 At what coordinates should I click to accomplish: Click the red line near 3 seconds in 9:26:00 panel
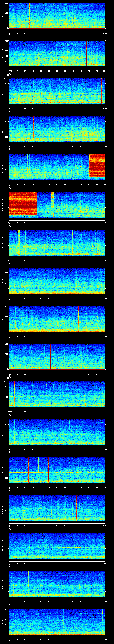point(15,394)
